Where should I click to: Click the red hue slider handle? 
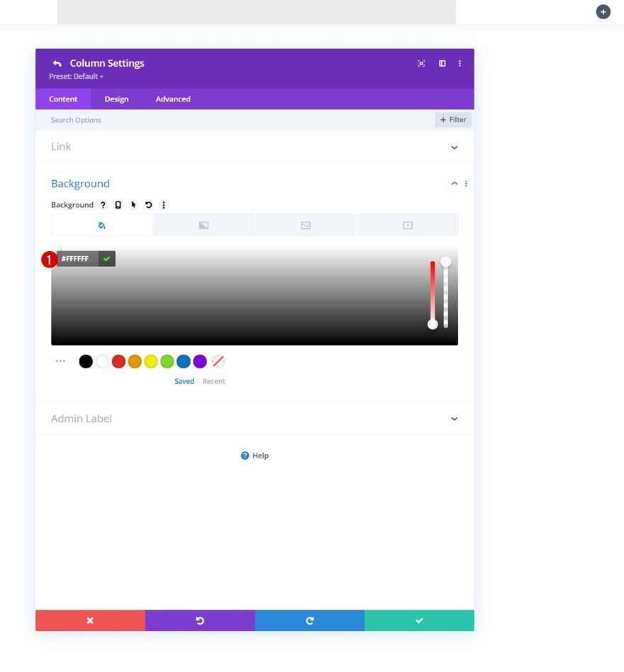[x=433, y=324]
